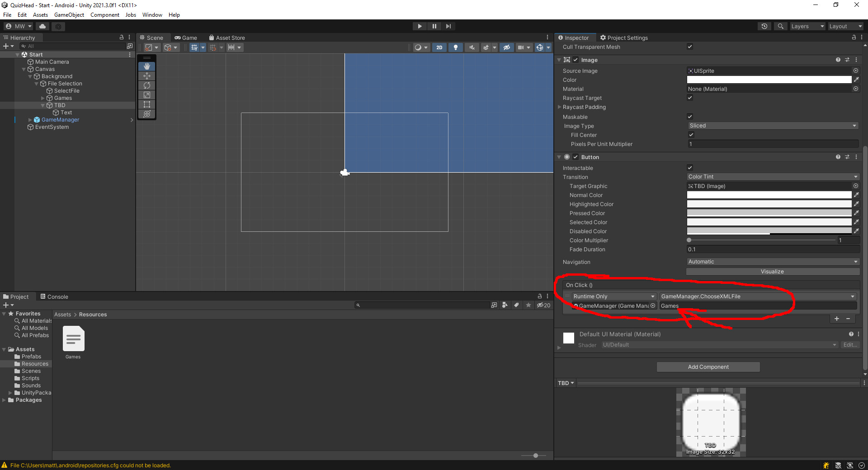
Task: Click the Pause button
Action: coord(434,26)
